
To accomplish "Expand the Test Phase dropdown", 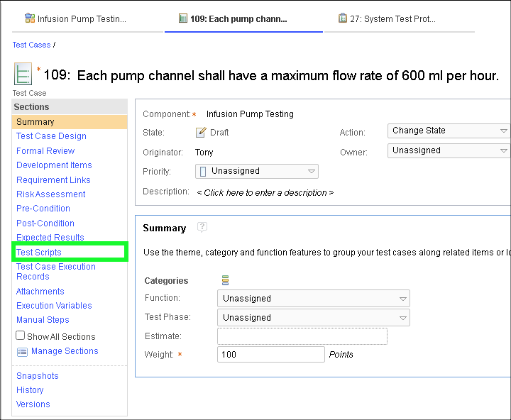I will (313, 318).
